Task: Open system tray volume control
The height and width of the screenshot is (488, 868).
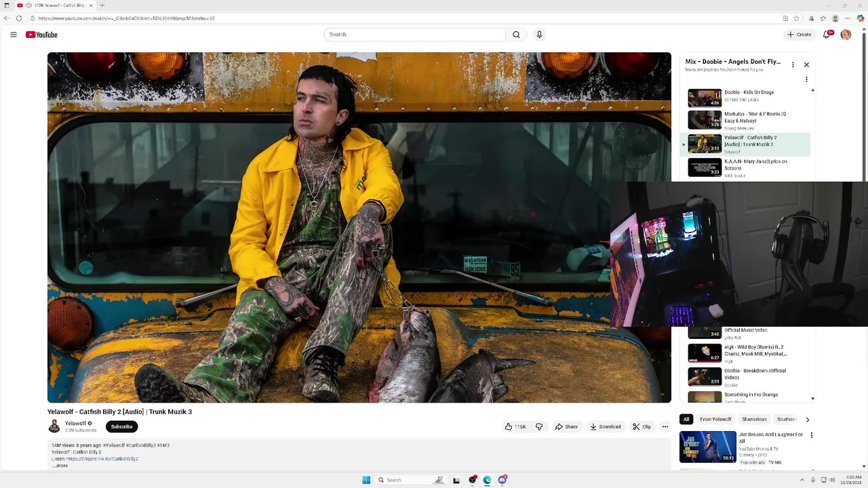Action: click(x=832, y=480)
